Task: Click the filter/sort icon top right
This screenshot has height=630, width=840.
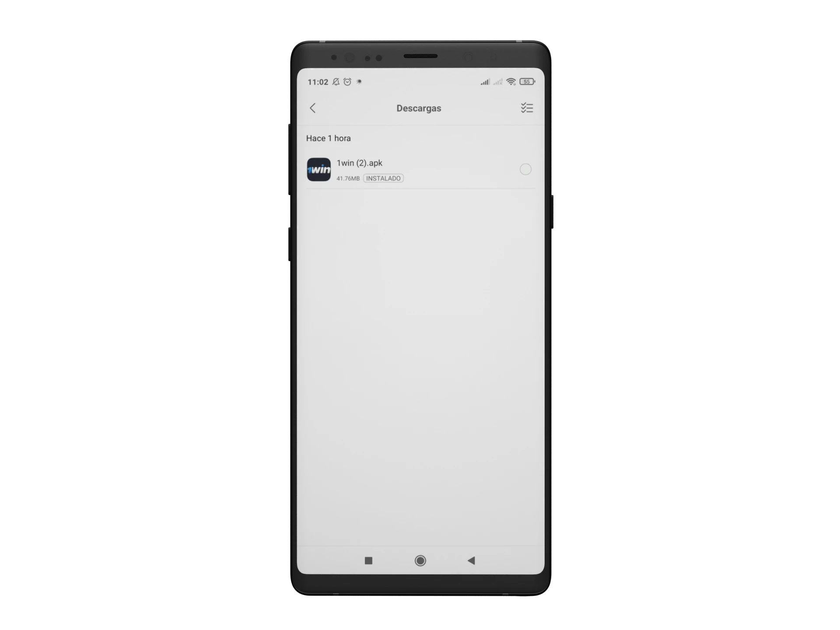Action: coord(526,107)
